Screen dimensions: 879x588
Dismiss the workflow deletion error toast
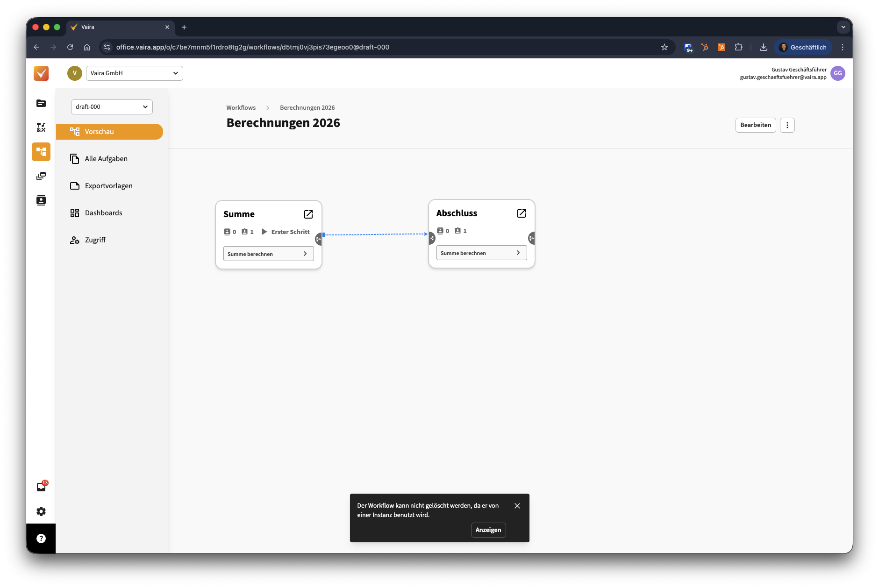coord(517,506)
